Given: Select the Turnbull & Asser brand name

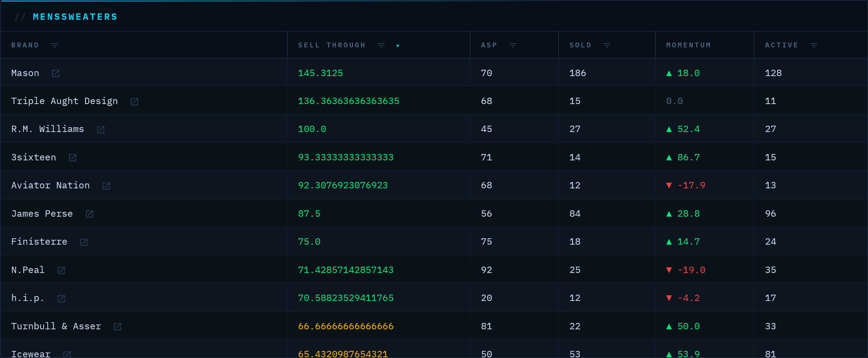Looking at the screenshot, I should [x=56, y=326].
